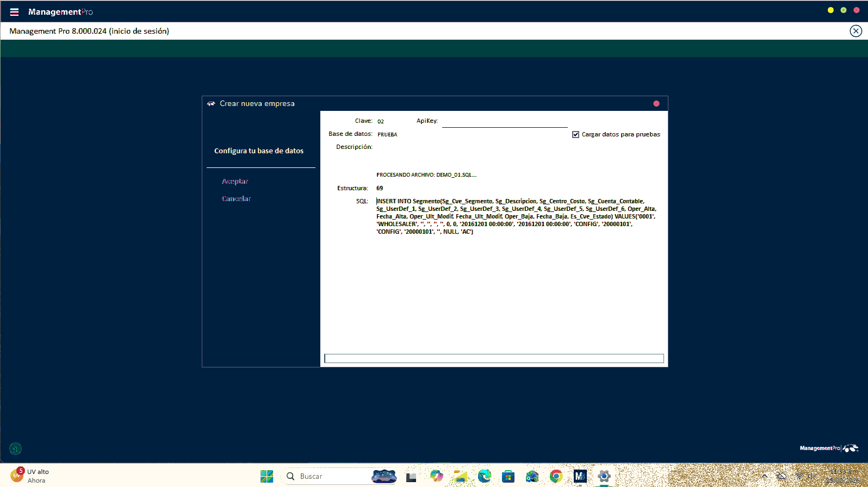The image size is (868, 487).
Task: Click the progress bar at dialog bottom
Action: (494, 358)
